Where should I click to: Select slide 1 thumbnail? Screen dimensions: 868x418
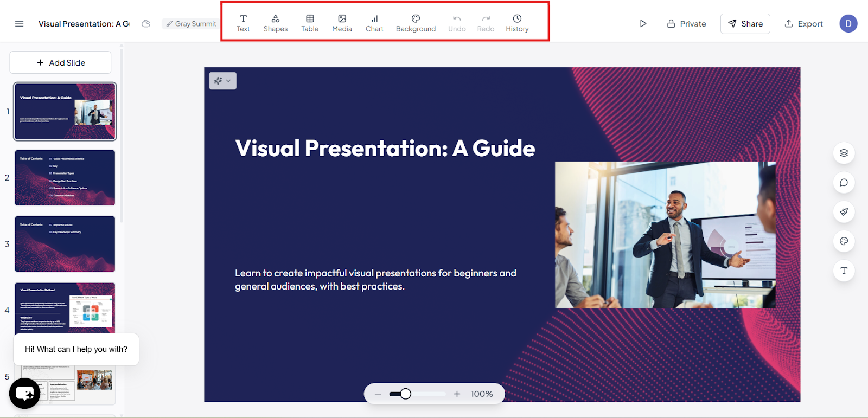[x=65, y=111]
